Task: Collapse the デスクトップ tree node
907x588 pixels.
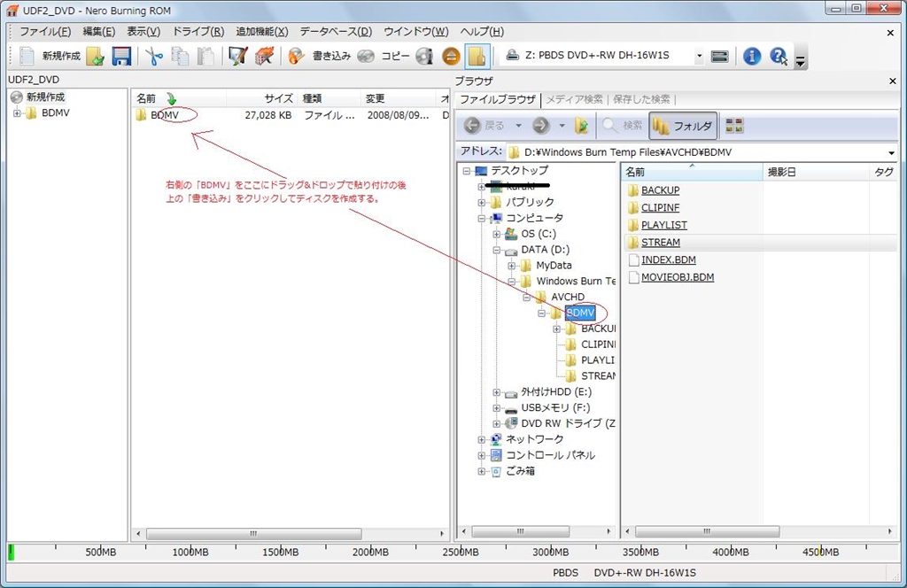Action: [466, 171]
